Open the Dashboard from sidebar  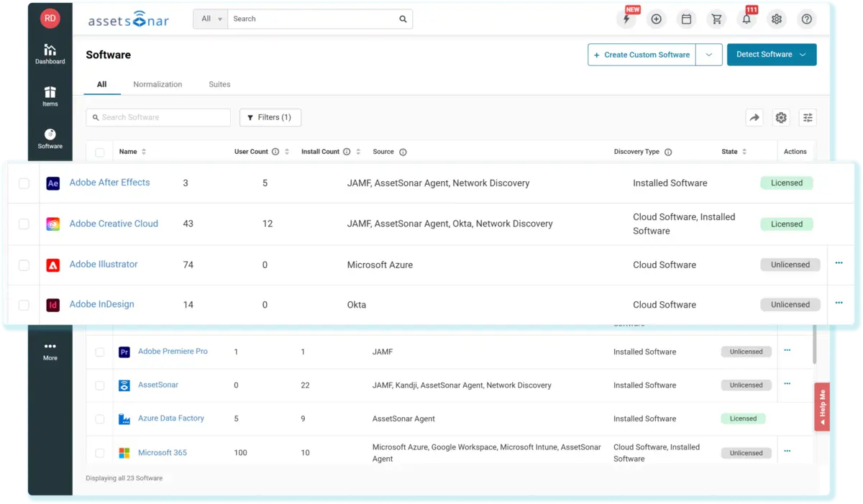(50, 54)
